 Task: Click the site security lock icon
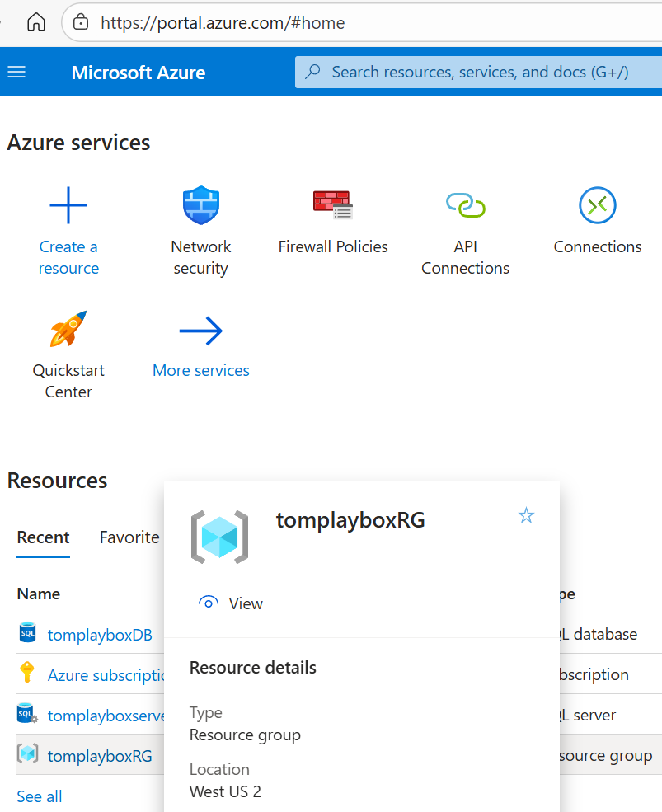[x=81, y=22]
